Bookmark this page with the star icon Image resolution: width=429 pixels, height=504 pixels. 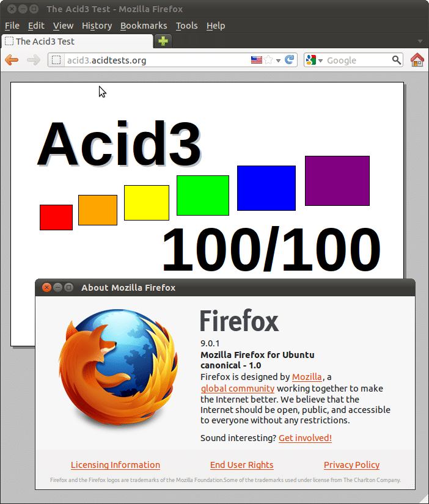click(268, 60)
